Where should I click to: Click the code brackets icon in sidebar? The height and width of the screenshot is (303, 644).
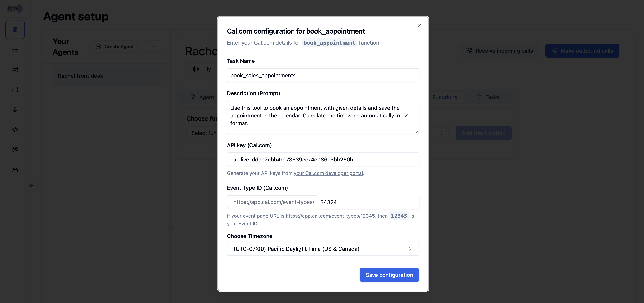[x=15, y=130]
